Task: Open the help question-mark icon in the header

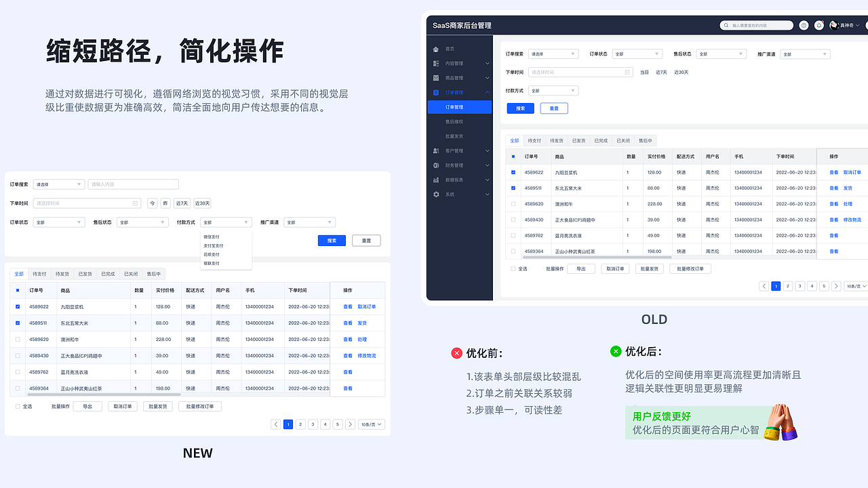Action: tap(804, 25)
